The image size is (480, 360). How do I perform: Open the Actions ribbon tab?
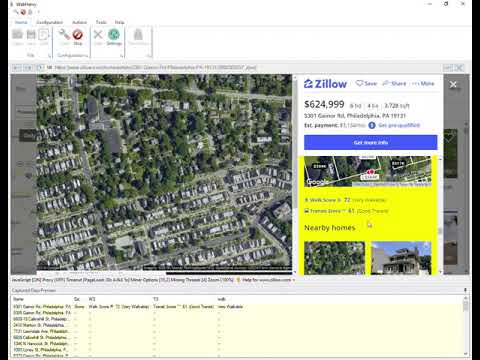click(79, 22)
